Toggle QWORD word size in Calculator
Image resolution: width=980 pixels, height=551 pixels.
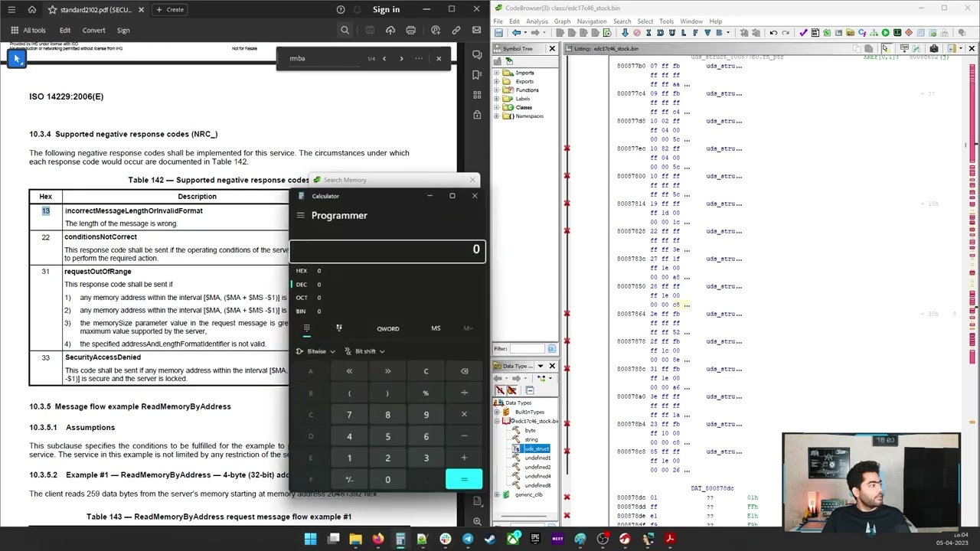click(x=387, y=329)
